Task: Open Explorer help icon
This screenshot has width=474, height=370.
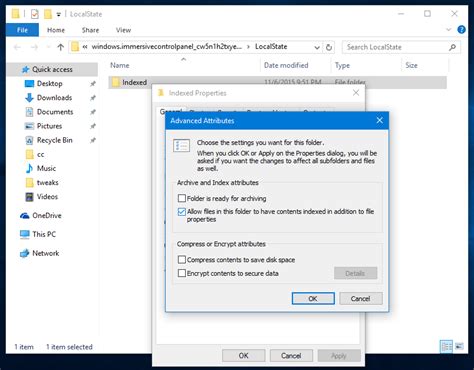Action: 462,30
